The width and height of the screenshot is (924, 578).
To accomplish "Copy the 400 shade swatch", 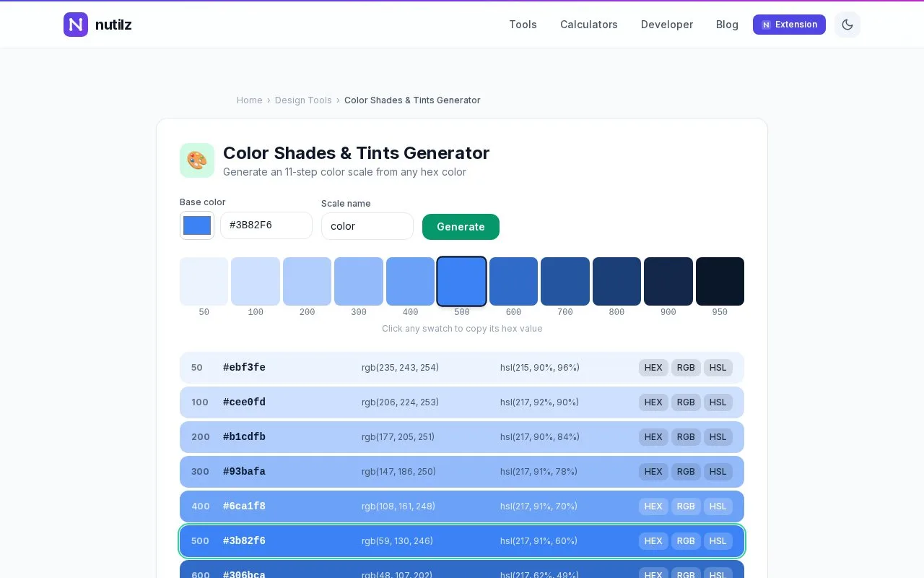I will click(x=411, y=281).
